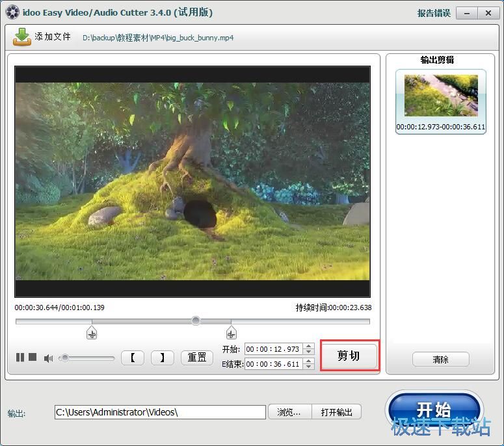
Task: Set start point with left bracket button
Action: [133, 358]
